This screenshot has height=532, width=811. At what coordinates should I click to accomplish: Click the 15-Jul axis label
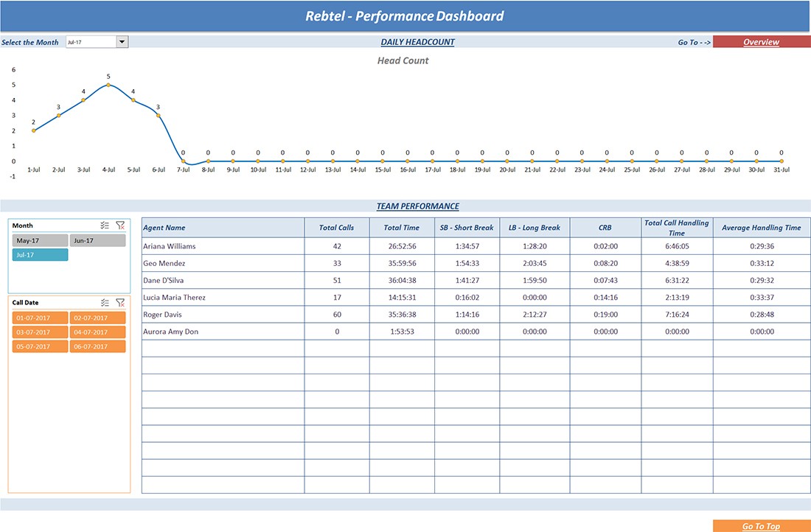[383, 169]
